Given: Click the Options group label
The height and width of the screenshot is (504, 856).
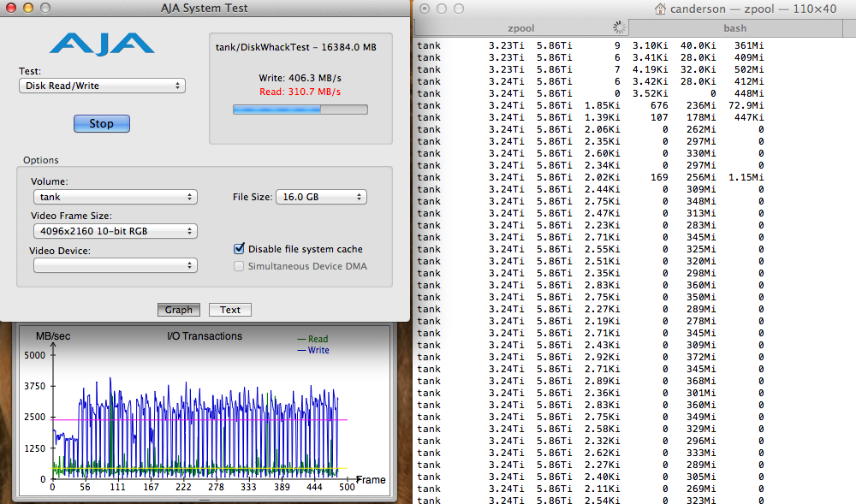Looking at the screenshot, I should [x=41, y=160].
